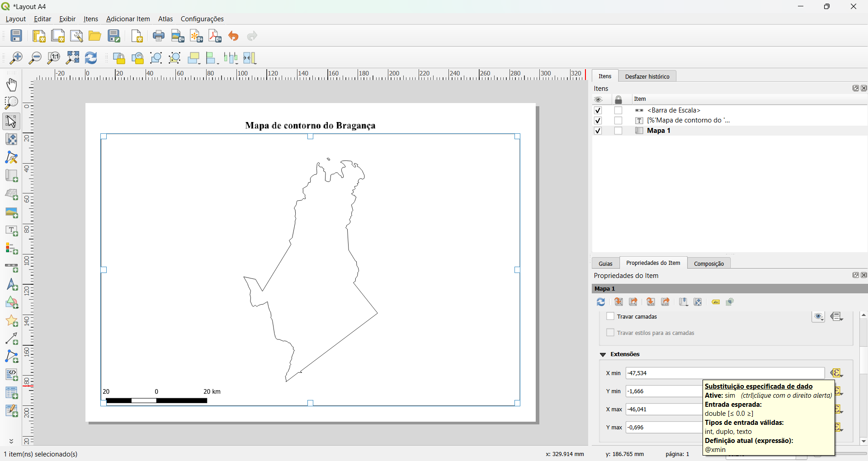Enable the Travar camadas option

(609, 316)
